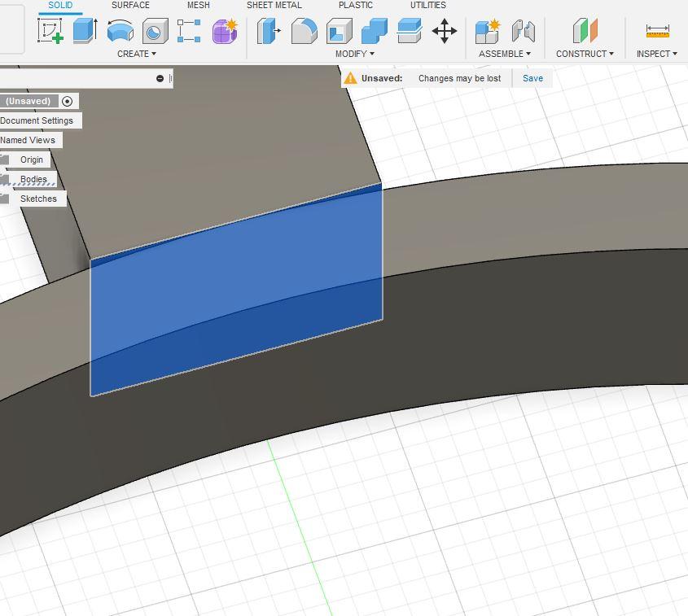Click the Fillet tool icon
688x616 pixels.
[x=304, y=32]
